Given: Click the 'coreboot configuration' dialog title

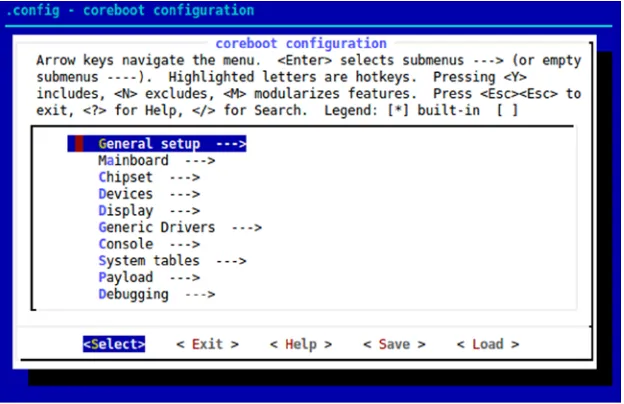Looking at the screenshot, I should 301,43.
